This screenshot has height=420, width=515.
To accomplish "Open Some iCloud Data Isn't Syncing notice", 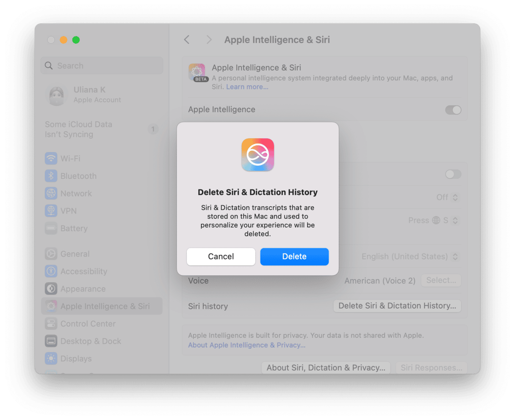I will tap(102, 129).
